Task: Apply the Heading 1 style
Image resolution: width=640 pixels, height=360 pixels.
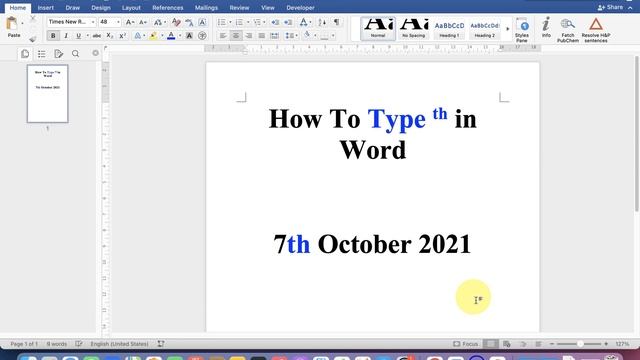Action: [449, 29]
